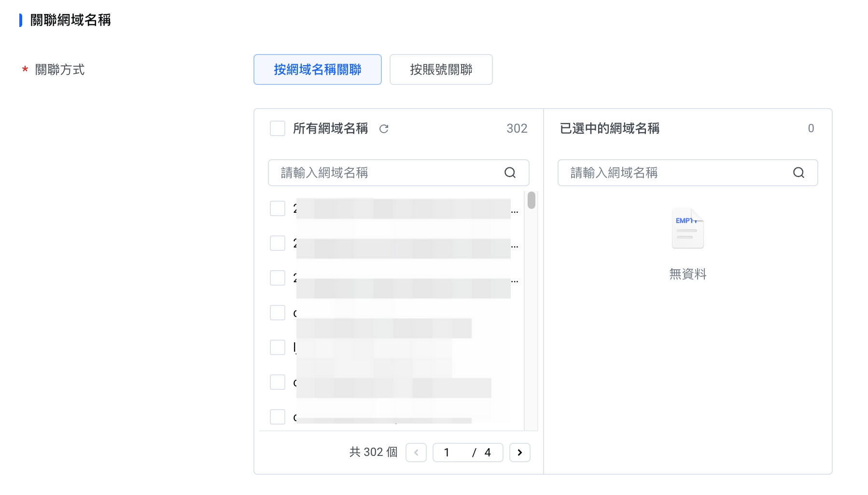The image size is (868, 495).
Task: Go to previous page of domain list
Action: pos(416,453)
